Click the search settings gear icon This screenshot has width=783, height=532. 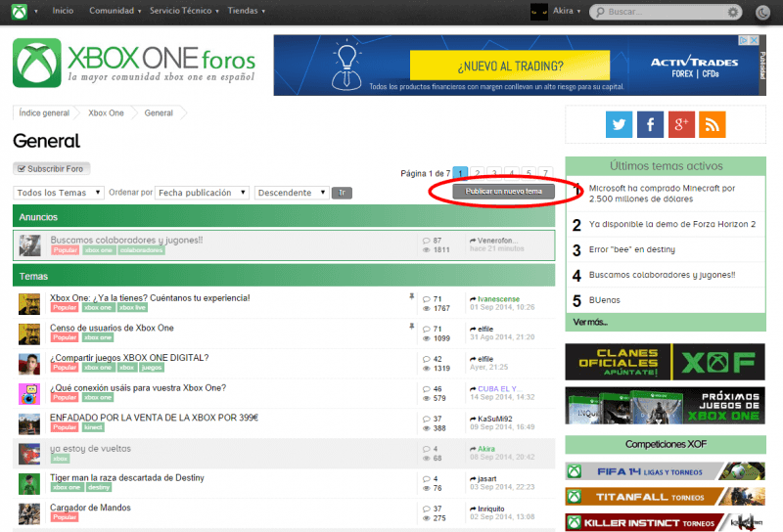point(732,12)
